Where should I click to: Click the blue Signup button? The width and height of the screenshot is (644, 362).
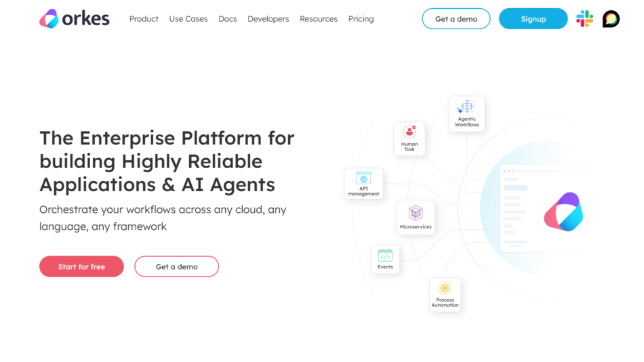533,19
